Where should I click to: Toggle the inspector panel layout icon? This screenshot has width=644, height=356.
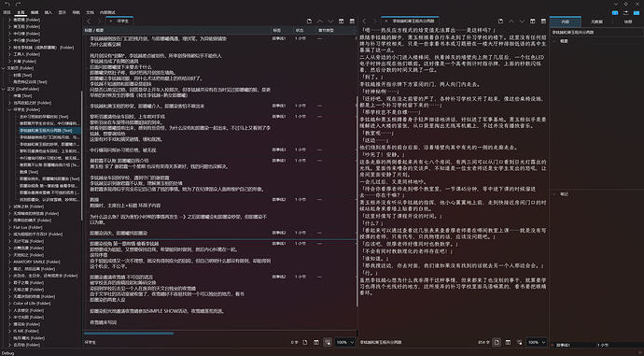[x=637, y=12]
